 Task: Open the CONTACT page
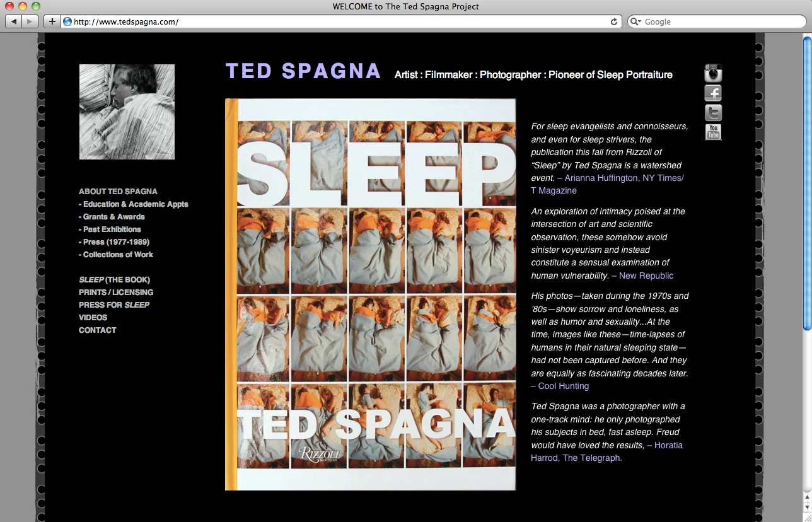point(97,330)
